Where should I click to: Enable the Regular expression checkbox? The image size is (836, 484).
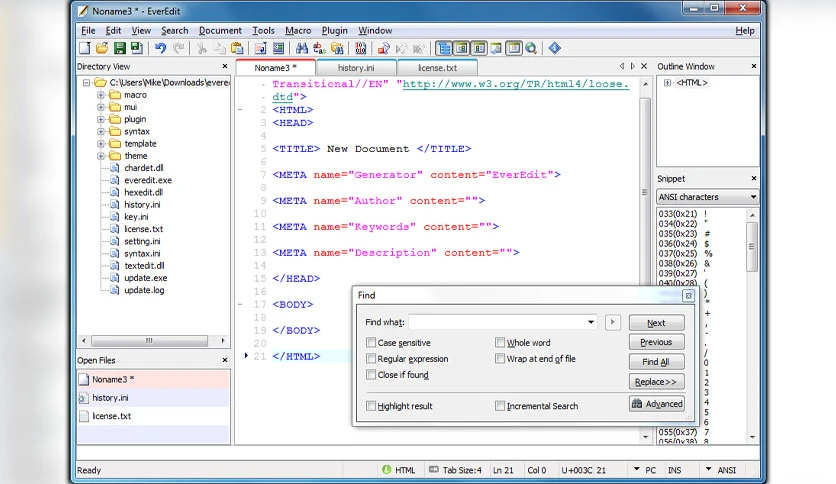[x=371, y=358]
